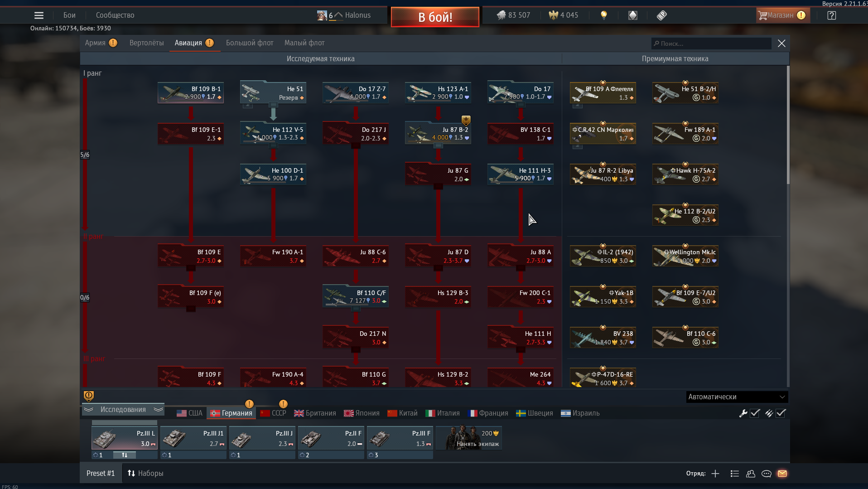Open the Автоматически dropdown
The height and width of the screenshot is (489, 868).
click(x=737, y=397)
